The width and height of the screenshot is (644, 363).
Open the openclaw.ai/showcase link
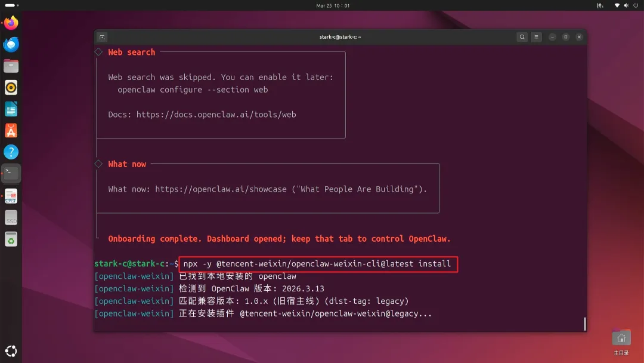pos(221,189)
